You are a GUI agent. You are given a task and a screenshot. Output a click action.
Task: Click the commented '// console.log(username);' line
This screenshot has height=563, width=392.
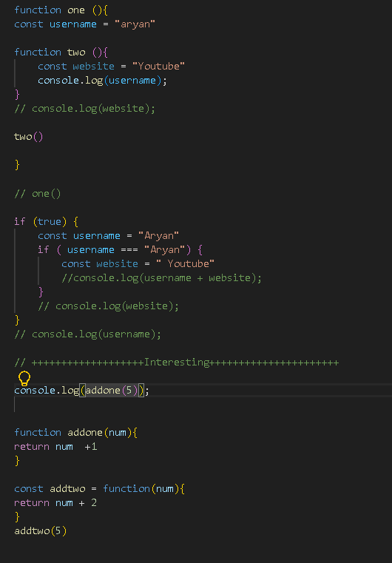pyautogui.click(x=87, y=334)
